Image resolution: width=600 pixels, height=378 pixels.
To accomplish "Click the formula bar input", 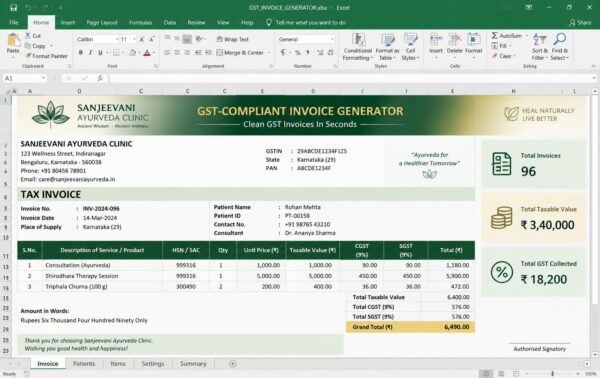I will pos(351,78).
